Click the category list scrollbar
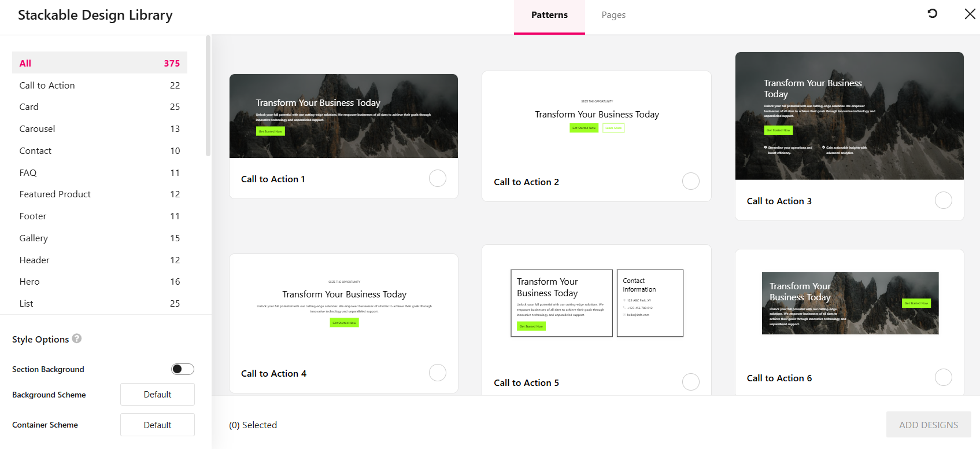Screen dimensions: 980x449 coord(208,96)
